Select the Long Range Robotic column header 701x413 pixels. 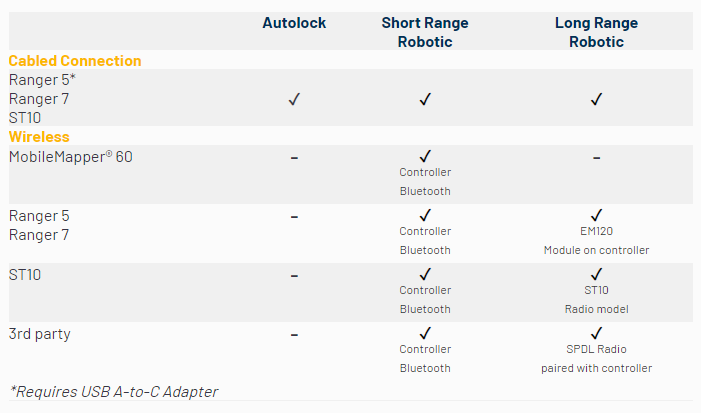(x=596, y=32)
